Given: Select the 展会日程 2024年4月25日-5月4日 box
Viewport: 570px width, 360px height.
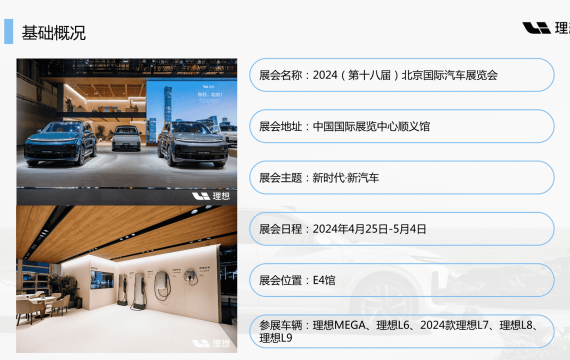Looking at the screenshot, I should point(402,229).
